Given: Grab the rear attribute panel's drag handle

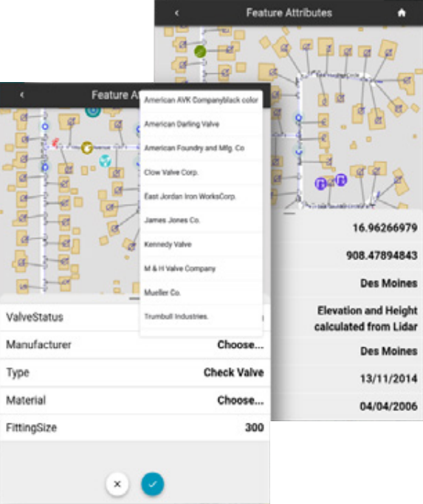Looking at the screenshot, I should [289, 213].
